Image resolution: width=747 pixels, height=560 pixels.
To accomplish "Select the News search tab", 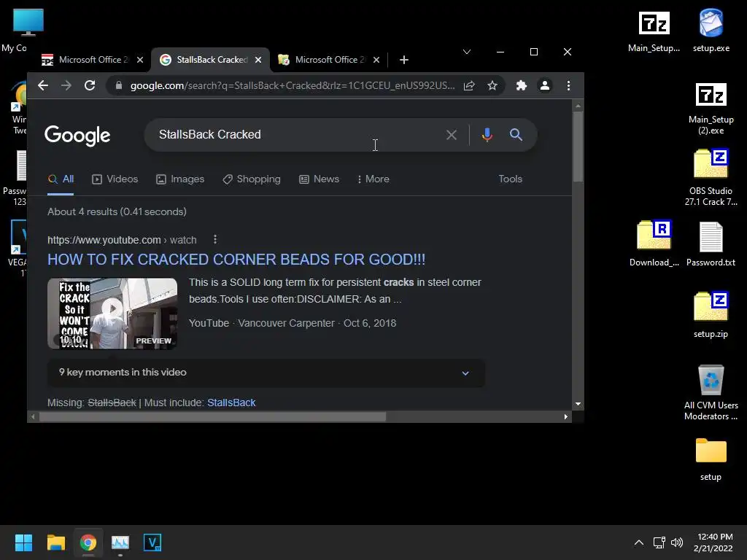I will coord(320,179).
